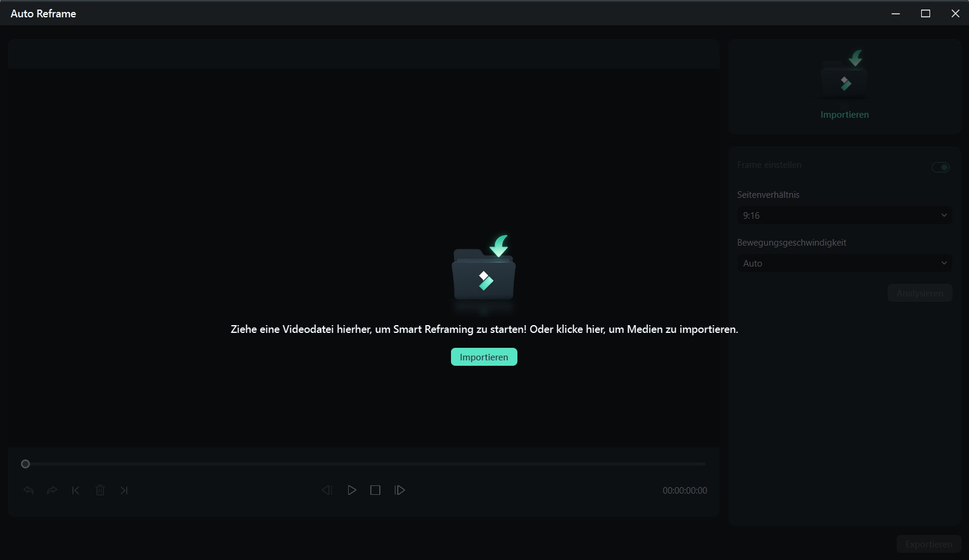Close the Auto Reframe window
The width and height of the screenshot is (969, 560).
955,13
